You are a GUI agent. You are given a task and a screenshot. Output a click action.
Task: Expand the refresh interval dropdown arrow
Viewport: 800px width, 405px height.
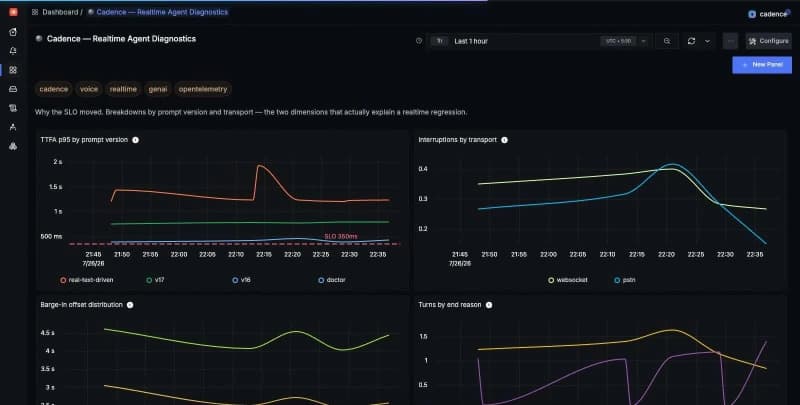707,41
